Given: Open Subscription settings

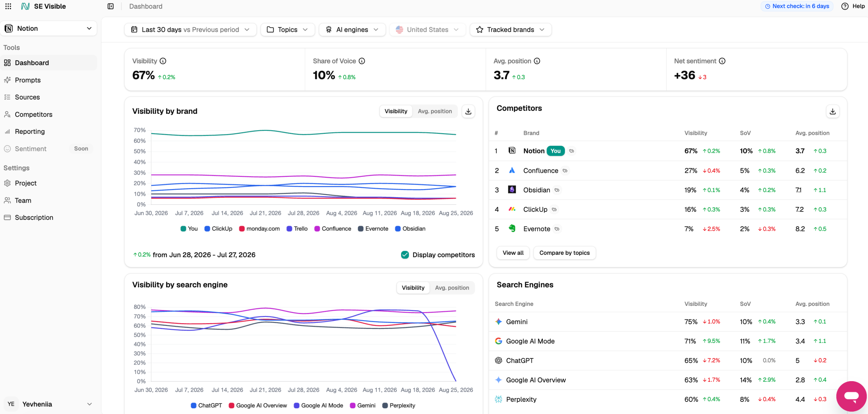Looking at the screenshot, I should pos(48,218).
